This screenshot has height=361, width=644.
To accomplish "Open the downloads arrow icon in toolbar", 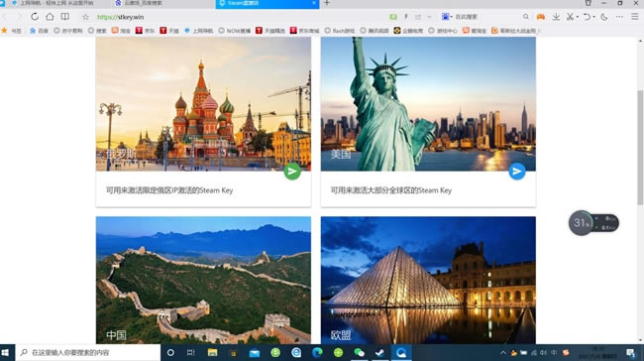I will pos(556,17).
